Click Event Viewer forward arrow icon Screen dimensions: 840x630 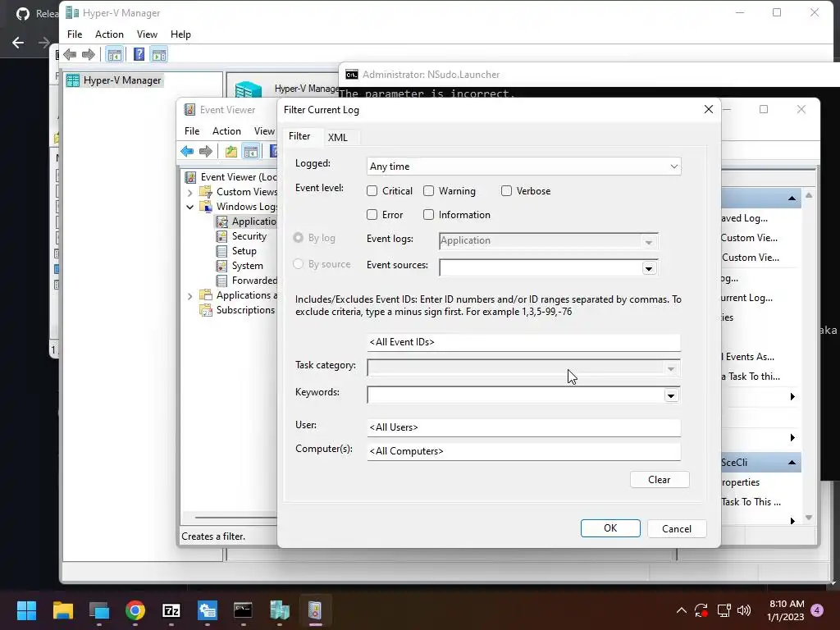[x=206, y=152]
